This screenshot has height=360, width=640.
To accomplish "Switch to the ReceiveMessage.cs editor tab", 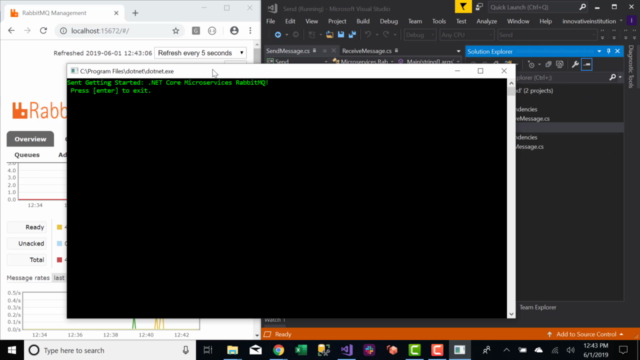I will pos(367,51).
